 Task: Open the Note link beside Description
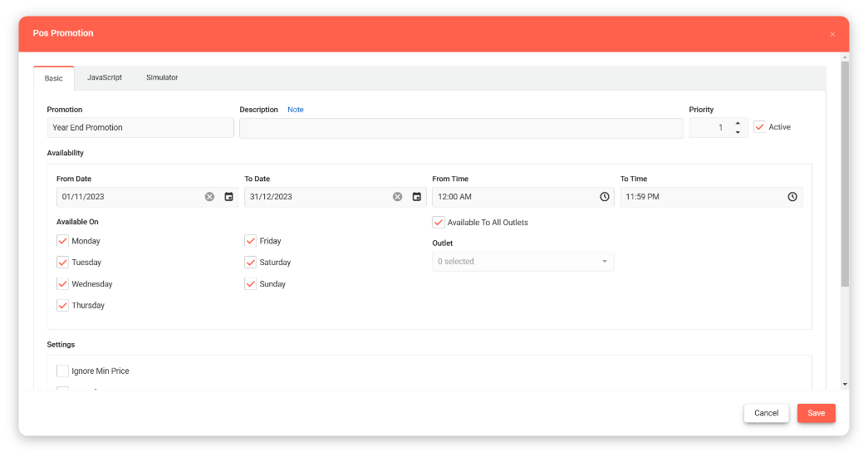pyautogui.click(x=296, y=110)
